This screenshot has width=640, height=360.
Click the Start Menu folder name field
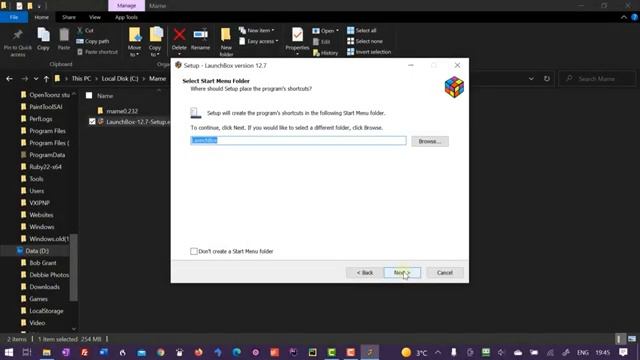pos(298,140)
